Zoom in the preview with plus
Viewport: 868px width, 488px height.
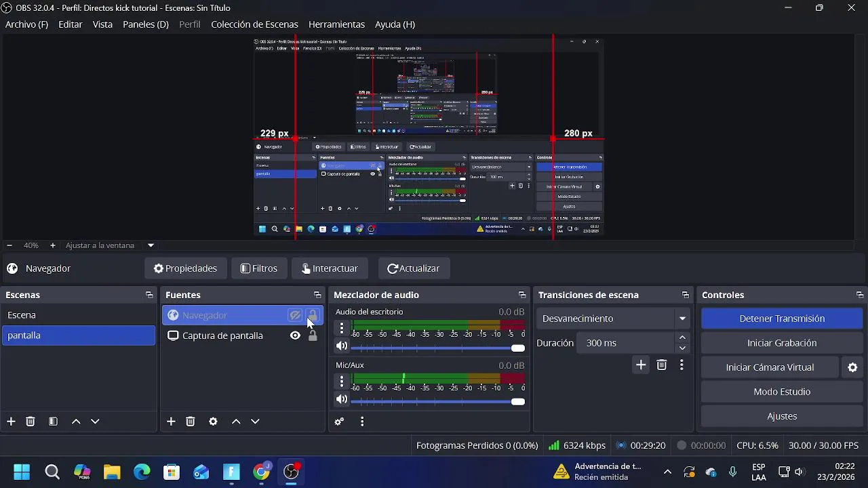52,245
